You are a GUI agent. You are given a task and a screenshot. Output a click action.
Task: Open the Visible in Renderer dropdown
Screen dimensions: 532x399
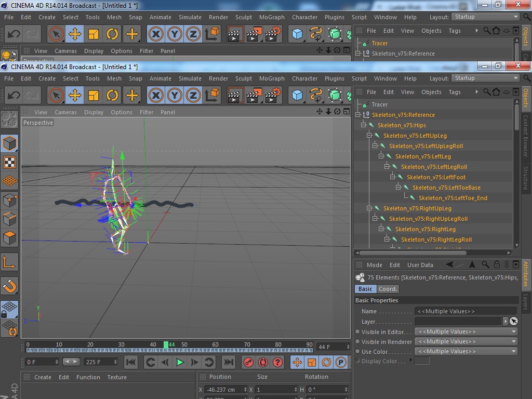[466, 341]
